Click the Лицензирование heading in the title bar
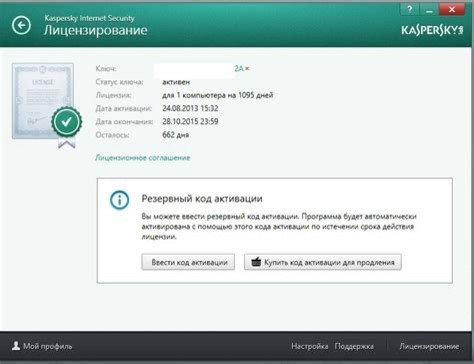Image resolution: width=474 pixels, height=364 pixels. click(95, 30)
